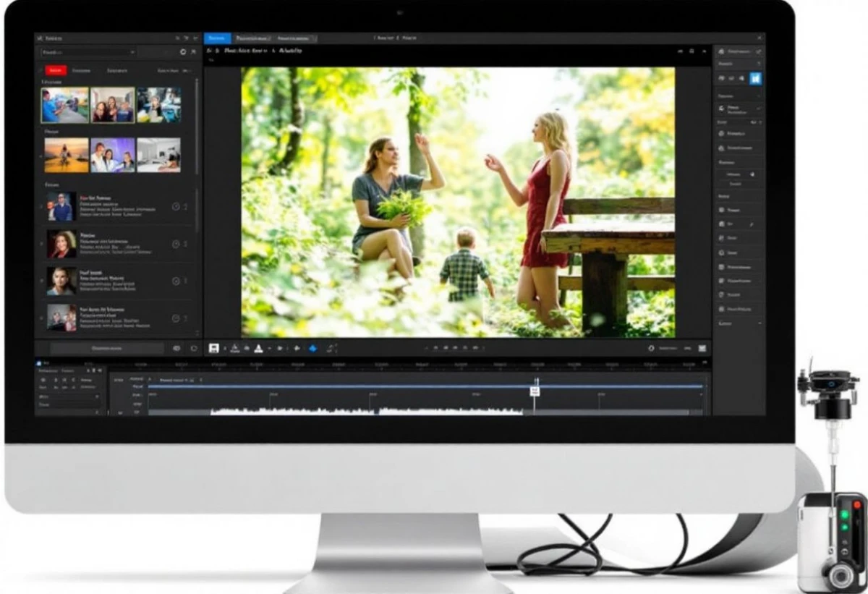Viewport: 868px width, 594px height.
Task: Expand the bottom section chevron in right sidebar
Action: [x=759, y=323]
